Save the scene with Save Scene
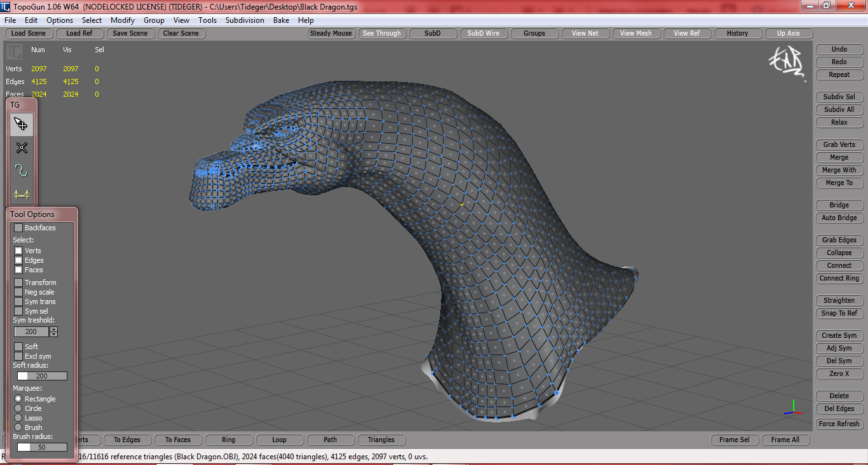 [130, 33]
